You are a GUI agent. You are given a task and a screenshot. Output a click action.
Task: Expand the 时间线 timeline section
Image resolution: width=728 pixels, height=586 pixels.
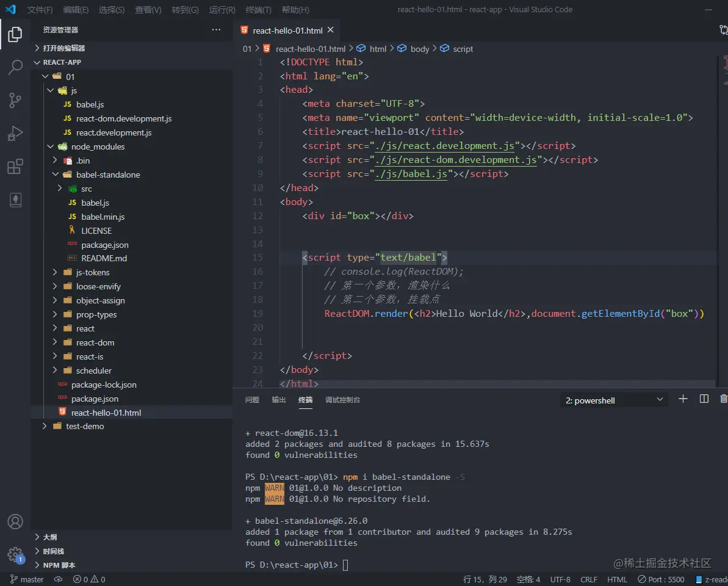(x=37, y=551)
